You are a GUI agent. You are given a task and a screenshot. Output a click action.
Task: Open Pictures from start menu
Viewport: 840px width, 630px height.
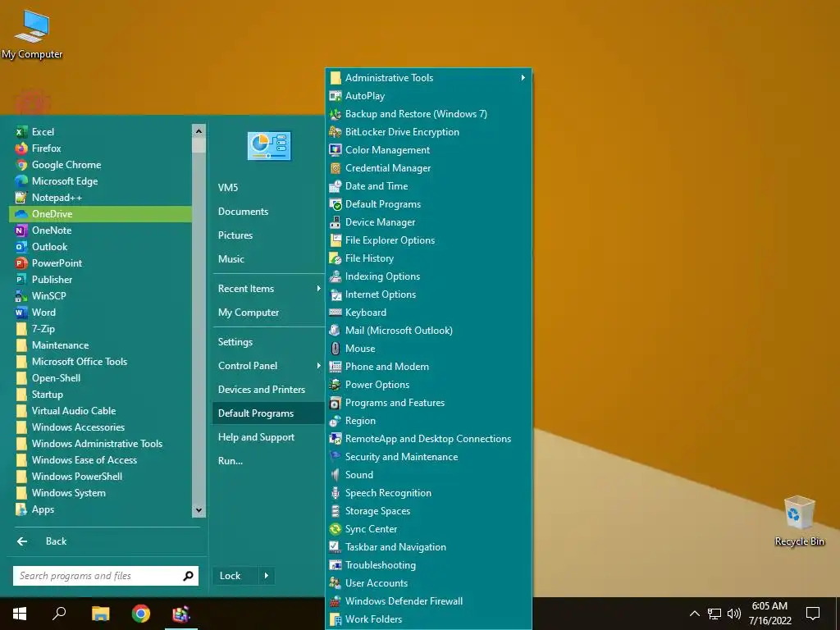click(268, 235)
